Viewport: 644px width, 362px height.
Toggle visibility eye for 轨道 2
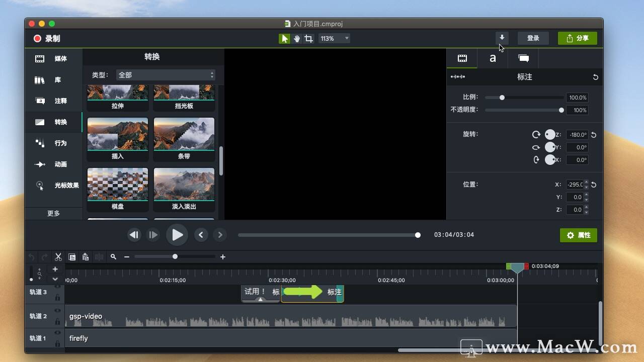coord(58,311)
